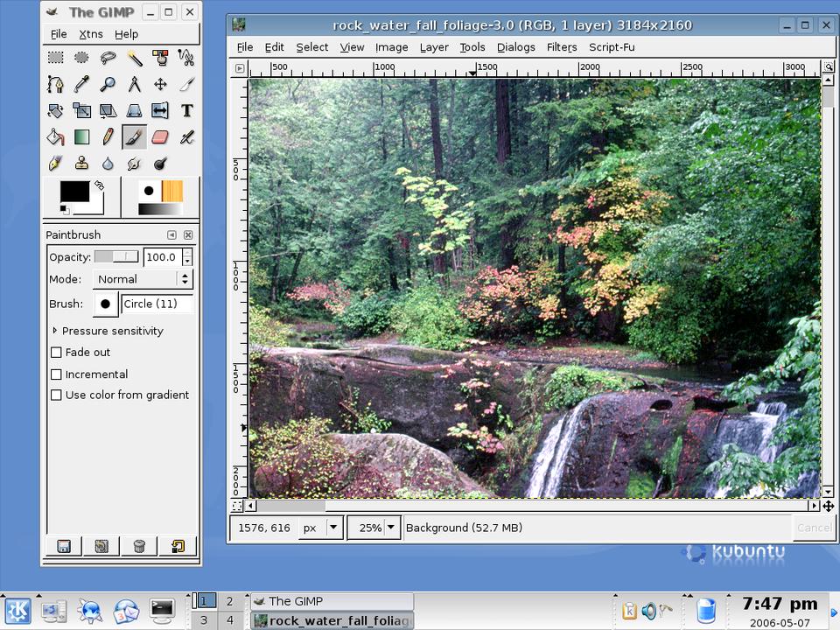Screen dimensions: 840x630
Task: Select the Clone stamp tool
Action: 81,163
